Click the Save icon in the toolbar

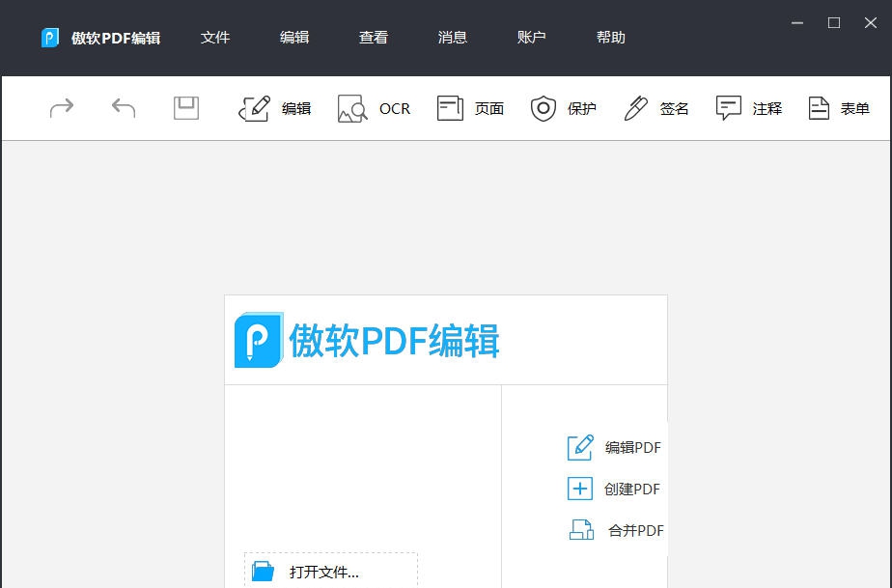pyautogui.click(x=185, y=108)
